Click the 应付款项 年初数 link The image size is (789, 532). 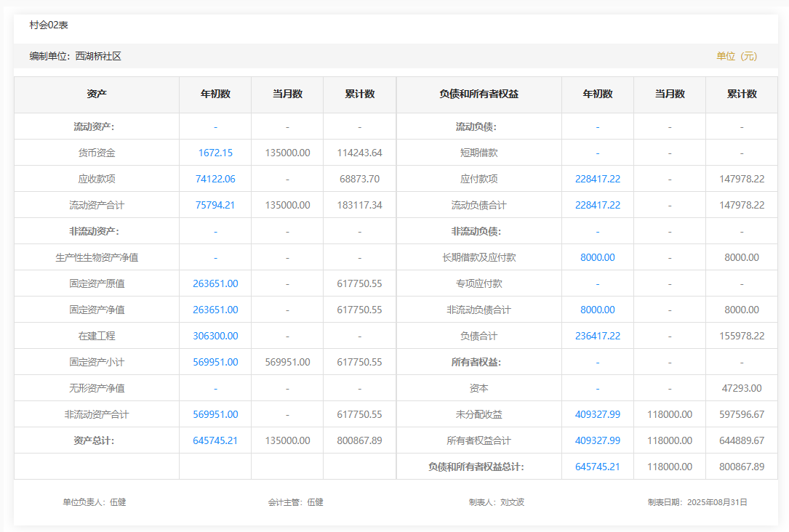(x=597, y=179)
